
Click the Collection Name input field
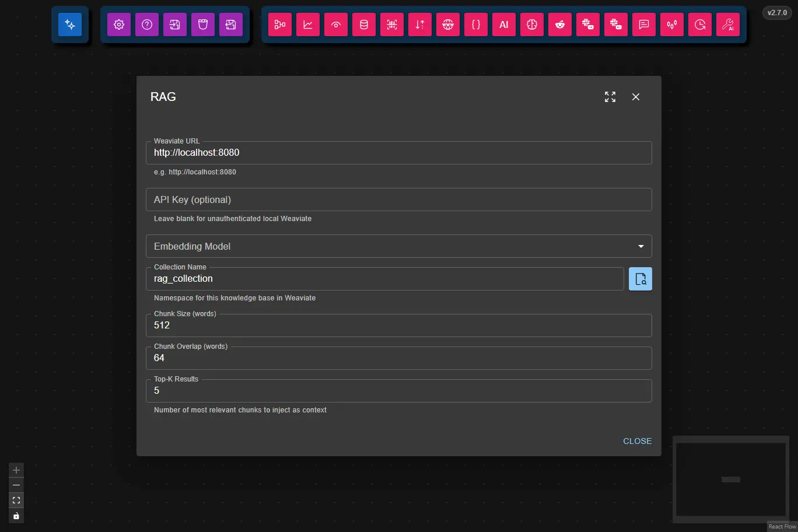click(x=385, y=279)
